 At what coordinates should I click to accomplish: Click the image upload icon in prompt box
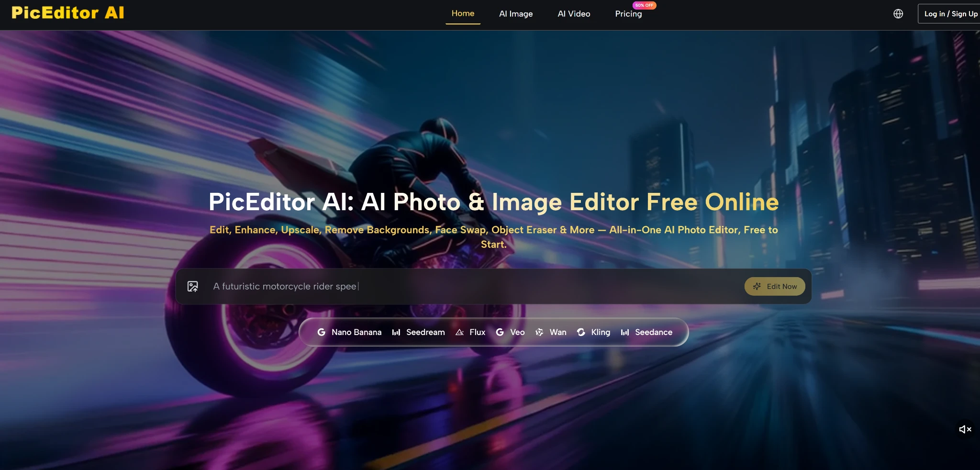click(x=193, y=286)
